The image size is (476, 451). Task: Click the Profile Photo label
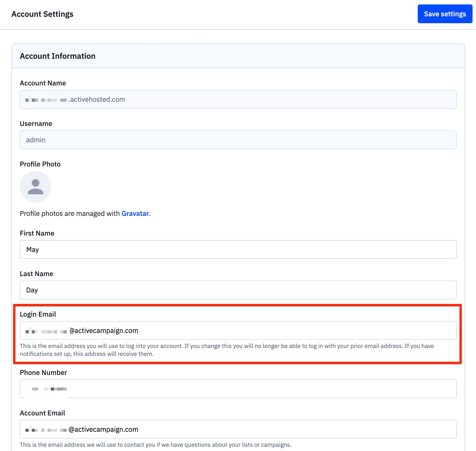(40, 164)
